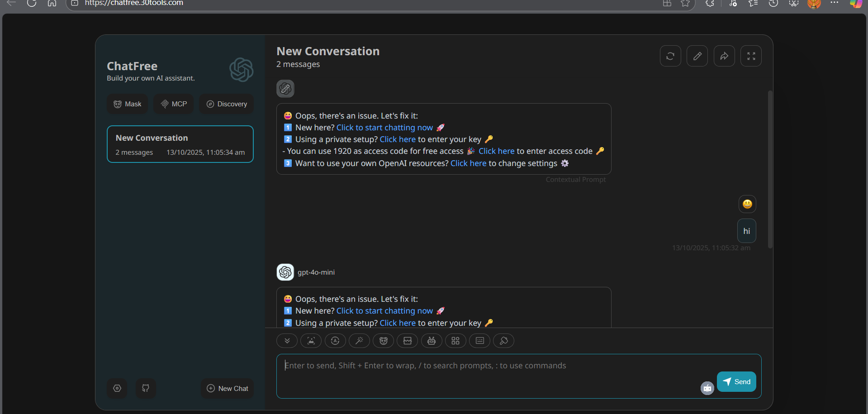868x414 pixels.
Task: Toggle the auto theme icon with letter A
Action: [x=335, y=341]
